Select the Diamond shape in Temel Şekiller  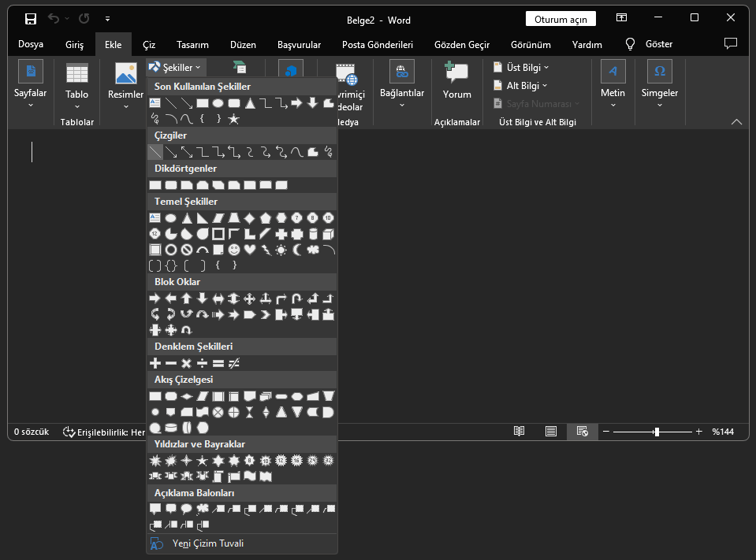tap(249, 218)
